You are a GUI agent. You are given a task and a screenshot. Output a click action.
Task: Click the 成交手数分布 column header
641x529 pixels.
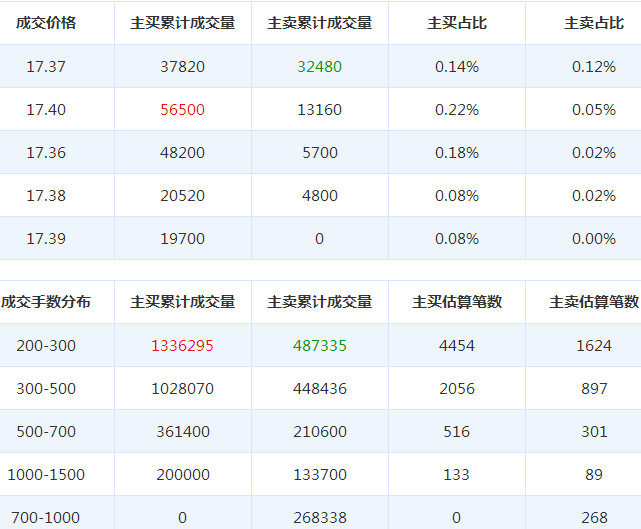click(46, 302)
